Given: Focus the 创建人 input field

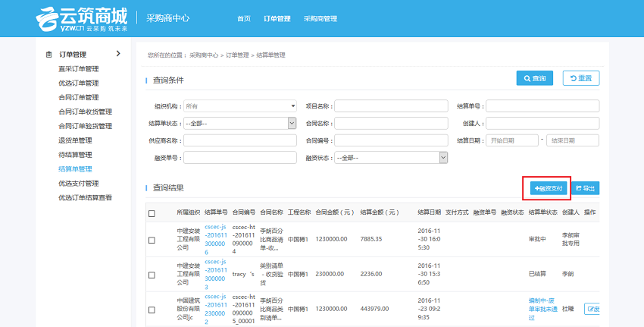Looking at the screenshot, I should [542, 124].
